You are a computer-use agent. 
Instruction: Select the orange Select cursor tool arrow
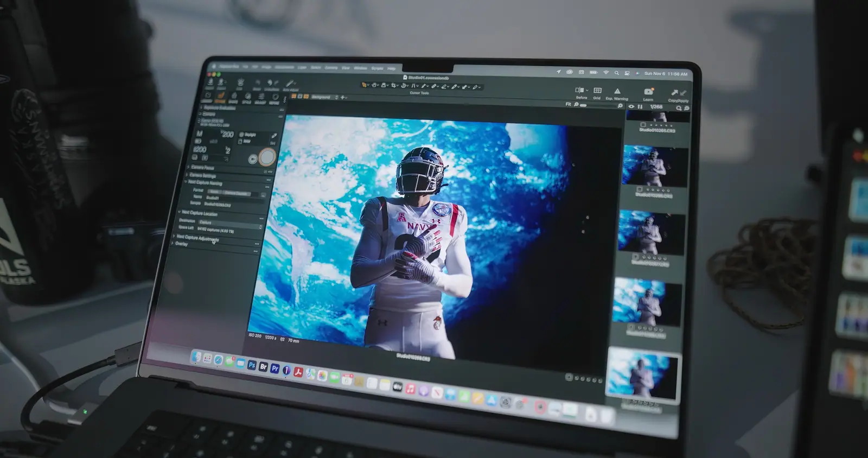pos(364,85)
